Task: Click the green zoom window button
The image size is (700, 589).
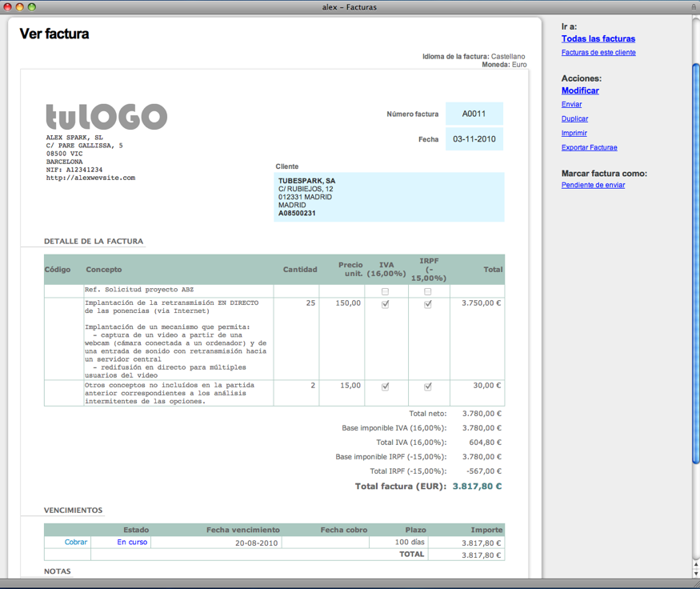Action: coord(32,7)
